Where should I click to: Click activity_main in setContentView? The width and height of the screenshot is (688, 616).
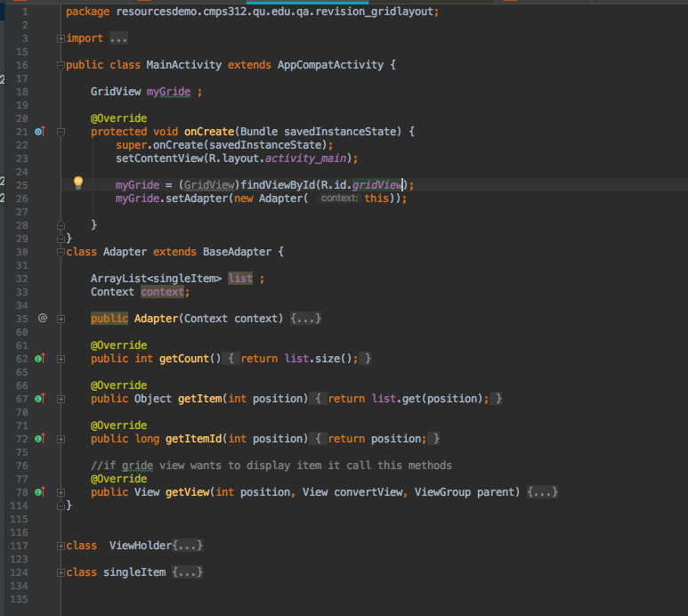pyautogui.click(x=306, y=158)
